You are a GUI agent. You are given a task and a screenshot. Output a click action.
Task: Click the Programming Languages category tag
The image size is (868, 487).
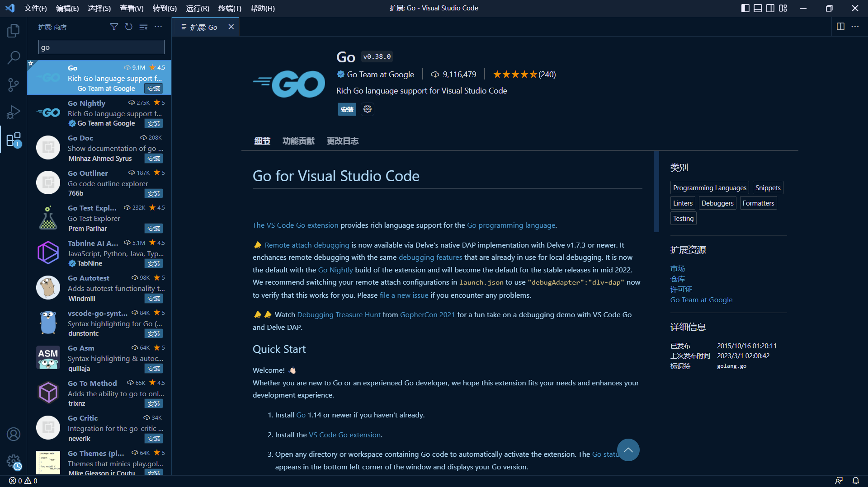pos(710,188)
